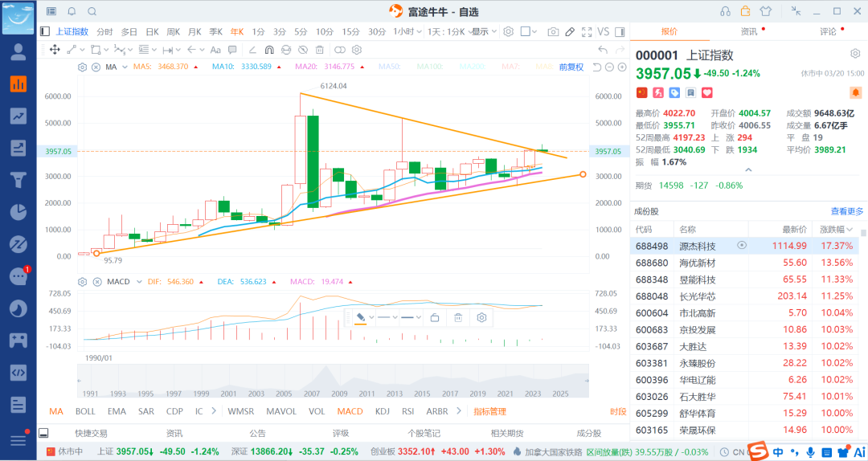
Task: Select the crosshair move tool
Action: [x=55, y=50]
